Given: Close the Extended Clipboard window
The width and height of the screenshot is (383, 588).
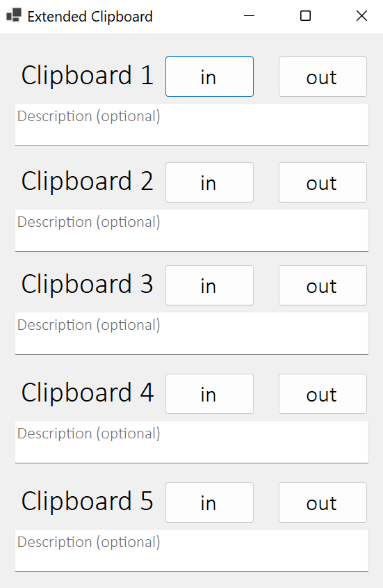Looking at the screenshot, I should click(x=361, y=16).
